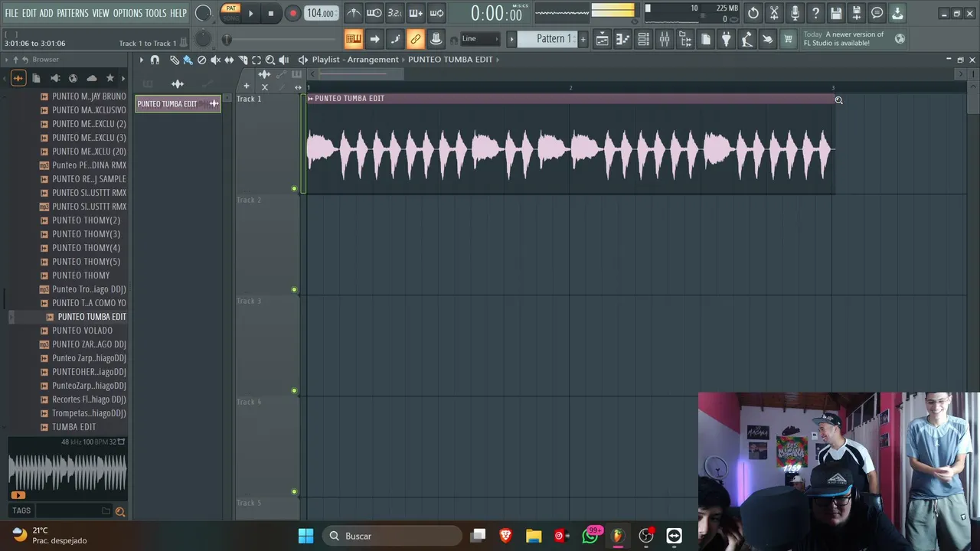Select the Mute tool in playlist toolbar

(215, 60)
